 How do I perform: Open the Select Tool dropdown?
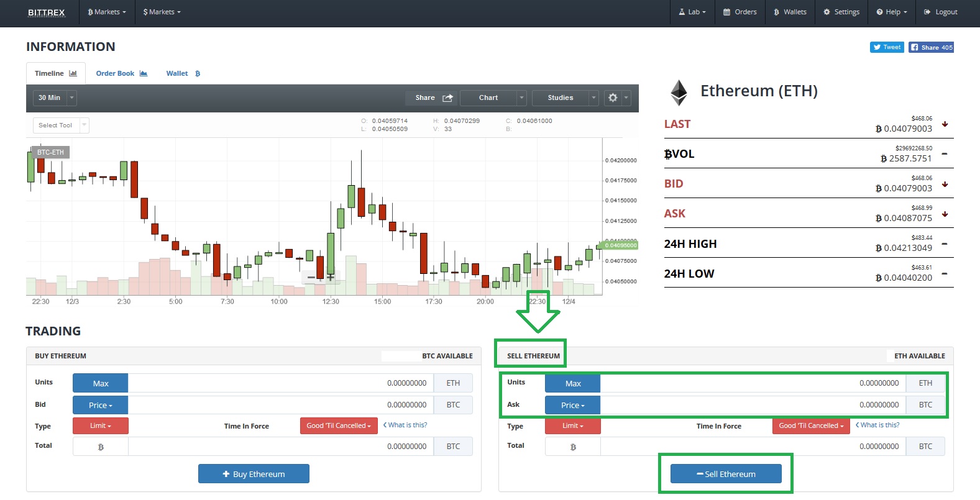coord(61,125)
